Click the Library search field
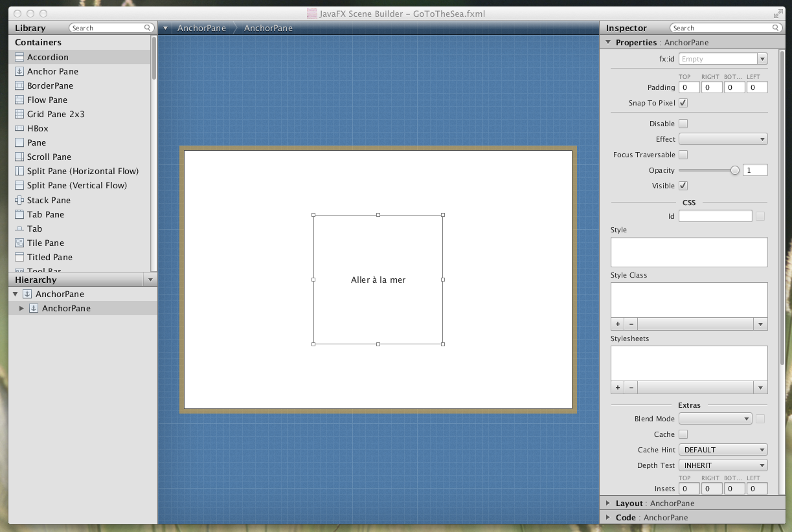 point(111,28)
